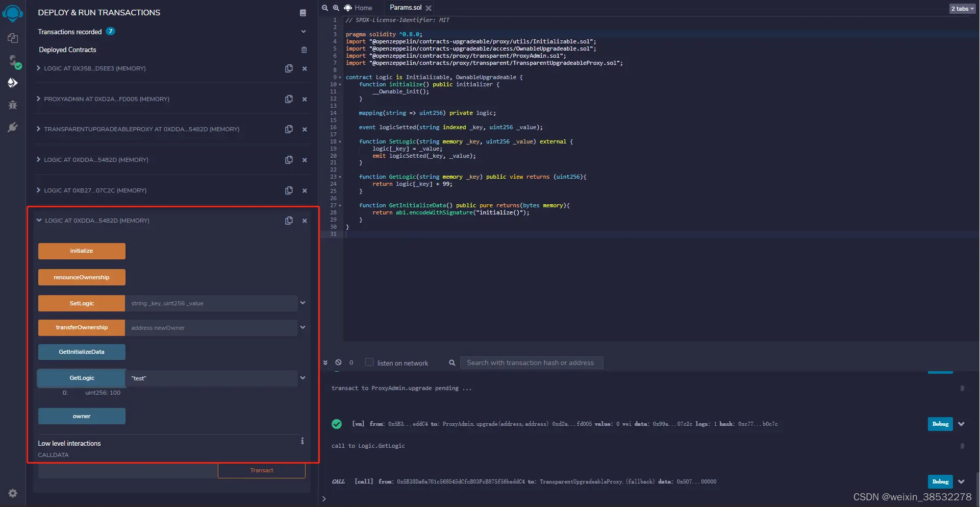Expand Logic.GetLogic call log details
Screen dimensions: 980x507
point(961,481)
